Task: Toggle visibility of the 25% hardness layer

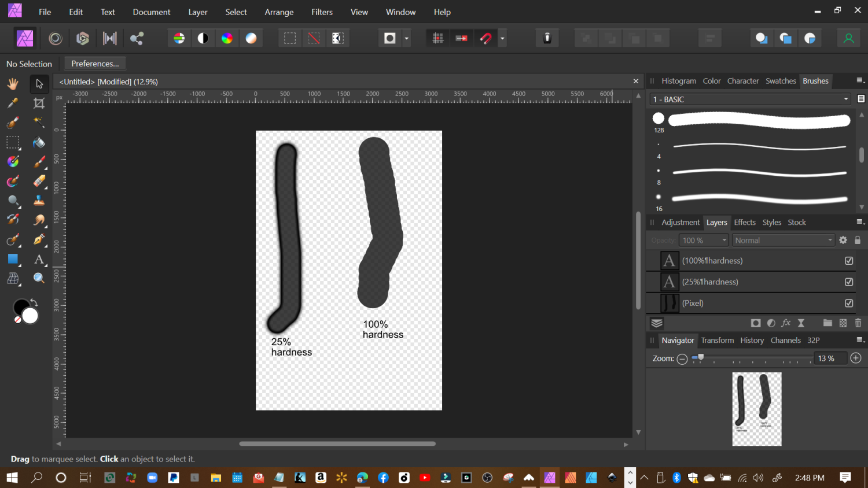Action: (849, 282)
